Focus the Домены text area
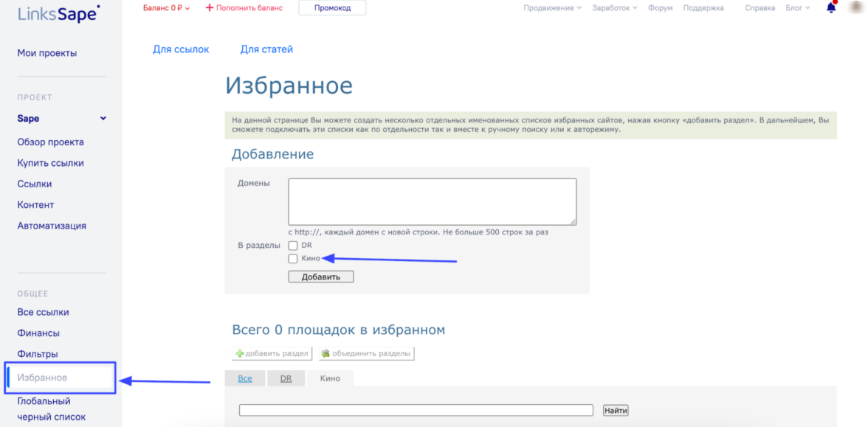Viewport: 868px width, 427px height. [433, 201]
